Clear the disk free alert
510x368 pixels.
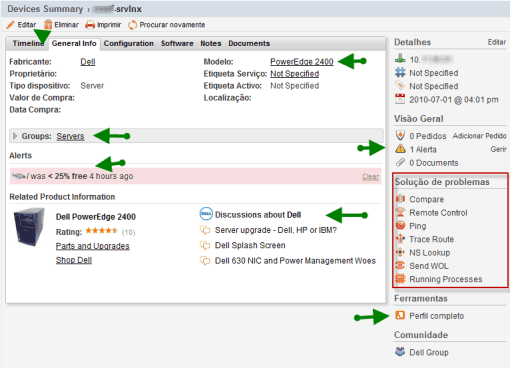coord(371,176)
